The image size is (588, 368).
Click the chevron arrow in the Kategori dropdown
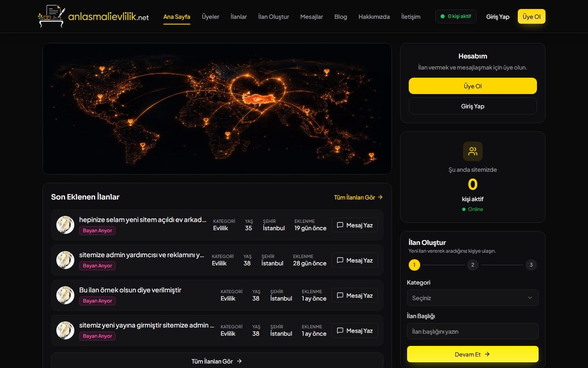530,298
